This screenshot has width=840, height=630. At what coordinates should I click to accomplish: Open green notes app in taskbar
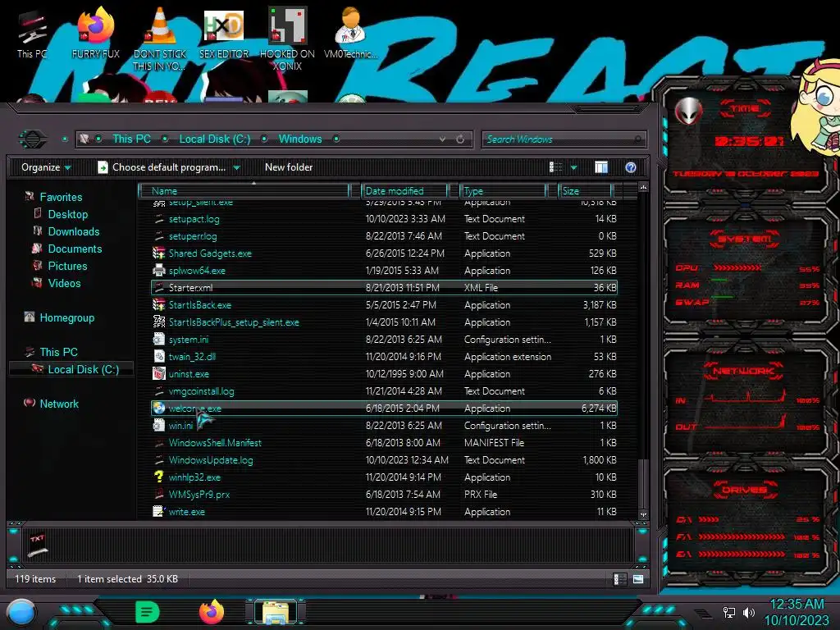(x=147, y=612)
